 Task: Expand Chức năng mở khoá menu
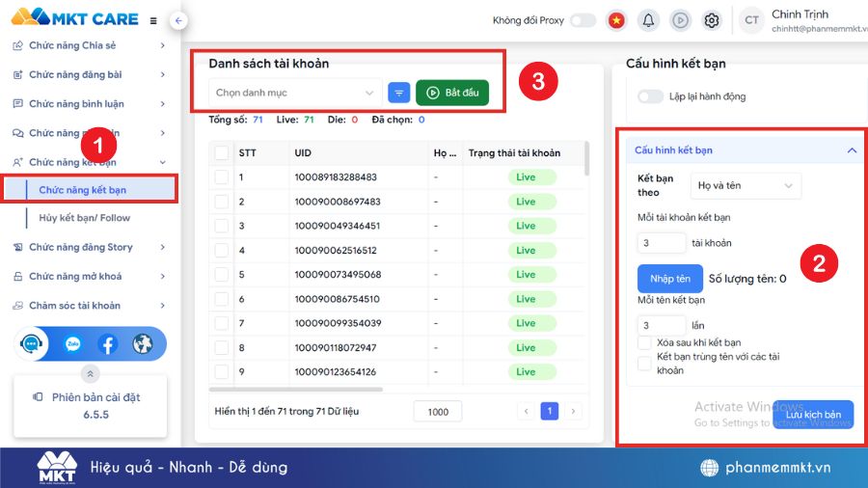click(89, 276)
